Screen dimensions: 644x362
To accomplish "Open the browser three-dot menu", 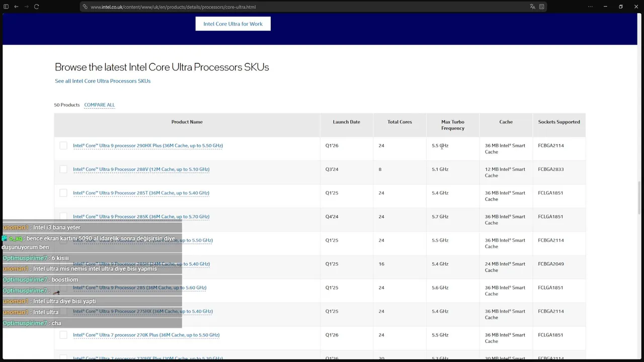I will tap(590, 7).
